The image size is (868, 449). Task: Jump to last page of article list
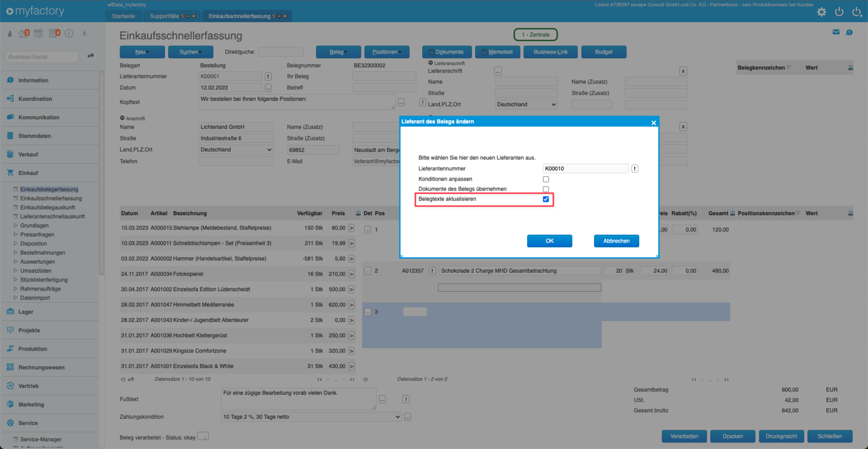352,380
